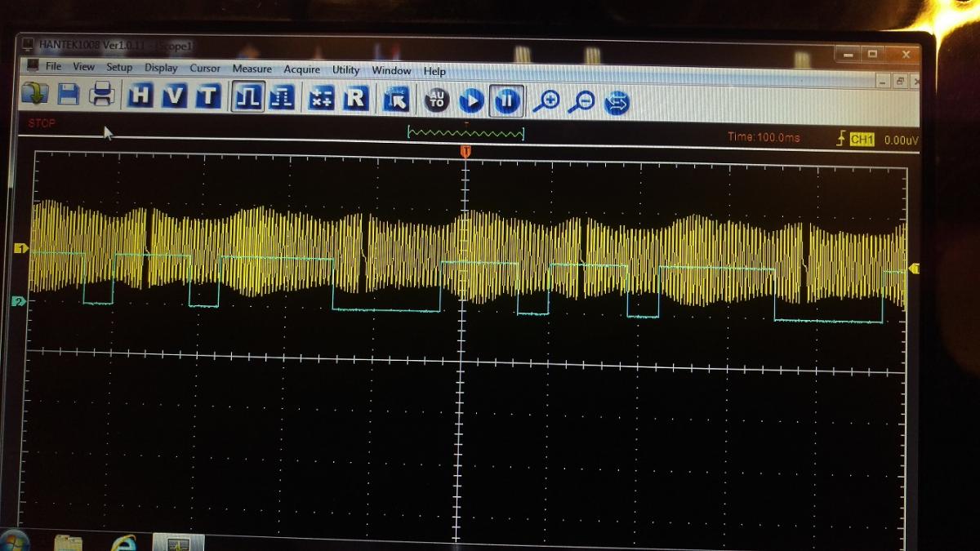Viewport: 980px width, 551px height.
Task: Click the Print toolbar icon
Action: pos(102,96)
